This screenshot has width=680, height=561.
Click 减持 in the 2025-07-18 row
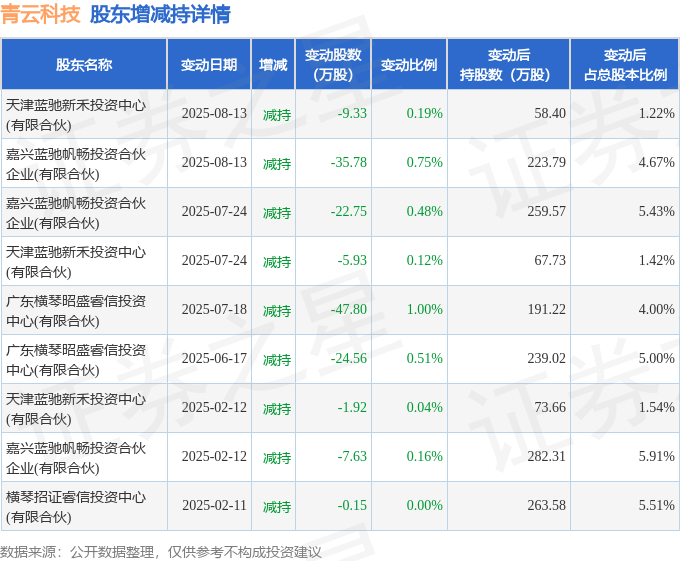click(277, 311)
